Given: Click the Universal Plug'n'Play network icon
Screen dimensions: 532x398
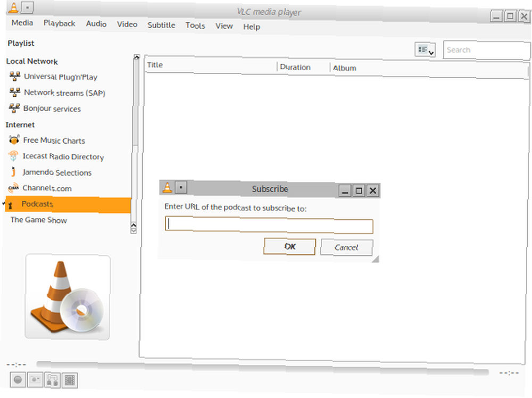Looking at the screenshot, I should point(14,76).
